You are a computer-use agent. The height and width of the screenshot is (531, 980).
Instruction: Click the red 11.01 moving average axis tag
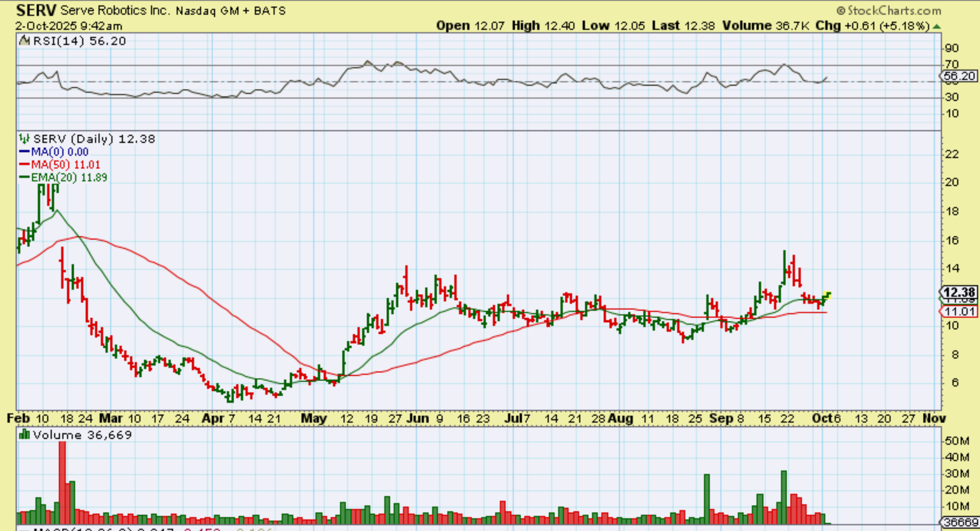coord(958,311)
